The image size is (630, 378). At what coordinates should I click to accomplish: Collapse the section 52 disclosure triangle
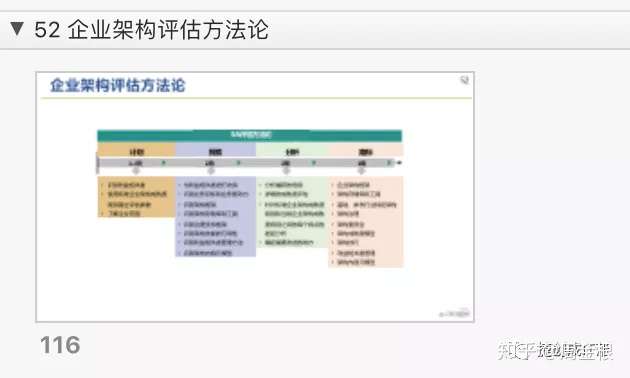click(x=17, y=29)
